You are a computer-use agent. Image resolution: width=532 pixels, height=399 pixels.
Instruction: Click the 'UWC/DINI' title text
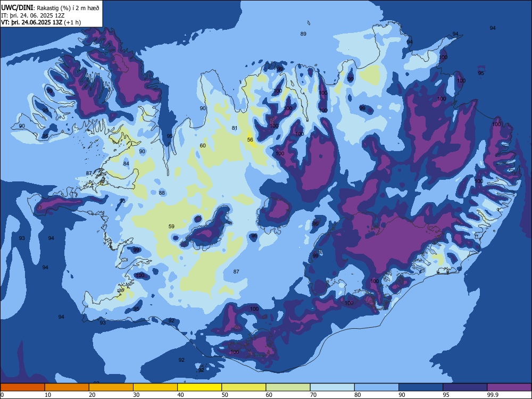click(17, 7)
